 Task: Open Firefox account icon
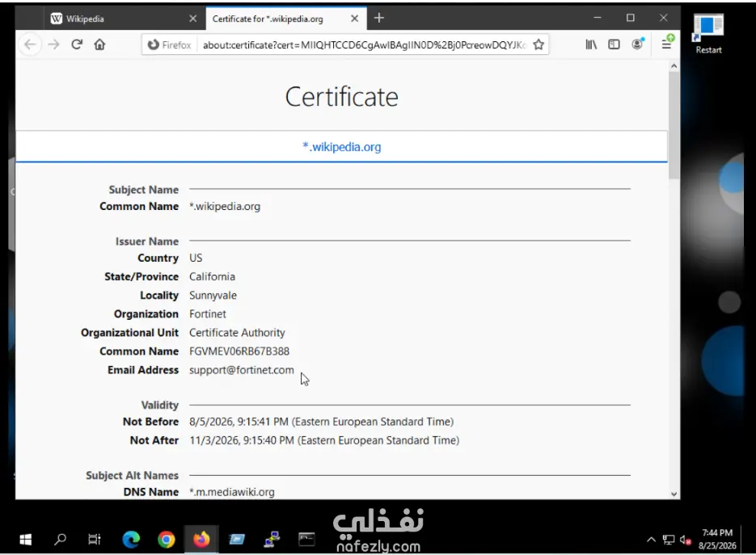click(637, 44)
